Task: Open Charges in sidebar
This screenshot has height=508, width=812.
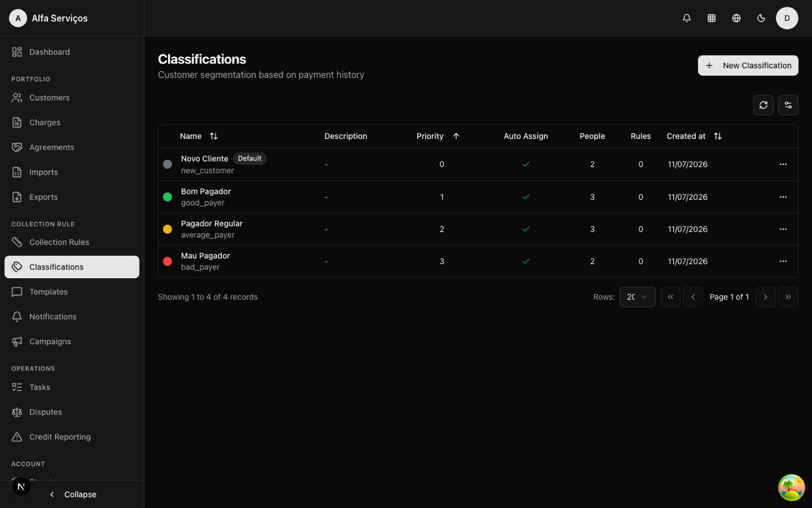Action: [x=72, y=123]
